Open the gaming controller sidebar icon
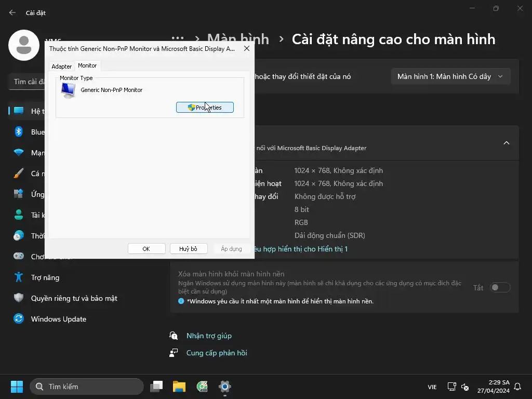 coord(19,256)
